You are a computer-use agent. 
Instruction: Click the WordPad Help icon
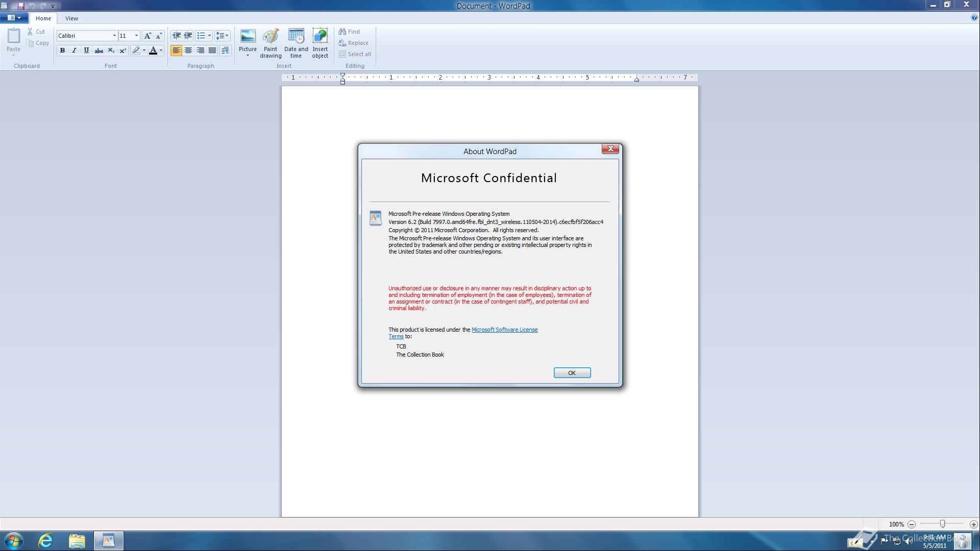pos(974,18)
